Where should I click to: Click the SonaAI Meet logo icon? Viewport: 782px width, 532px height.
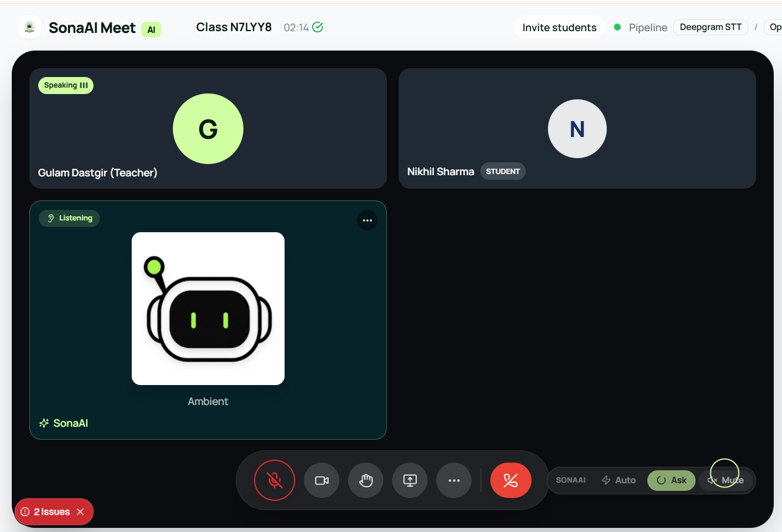pos(29,28)
